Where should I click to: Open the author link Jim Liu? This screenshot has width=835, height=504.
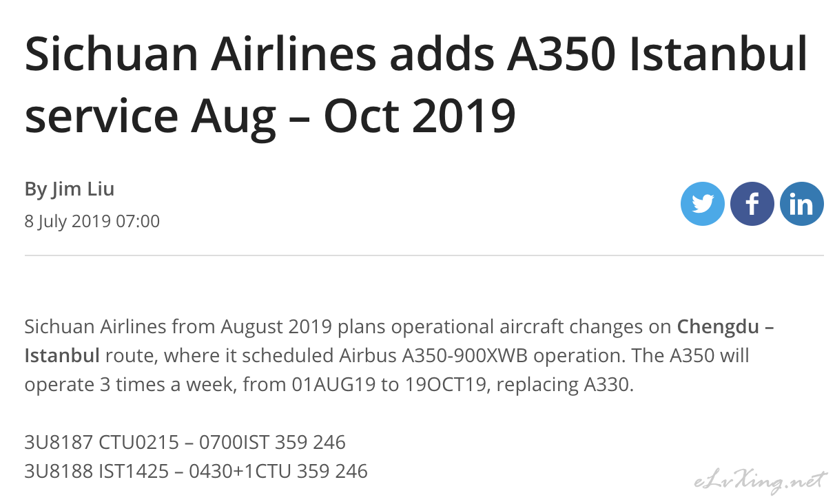coord(83,189)
